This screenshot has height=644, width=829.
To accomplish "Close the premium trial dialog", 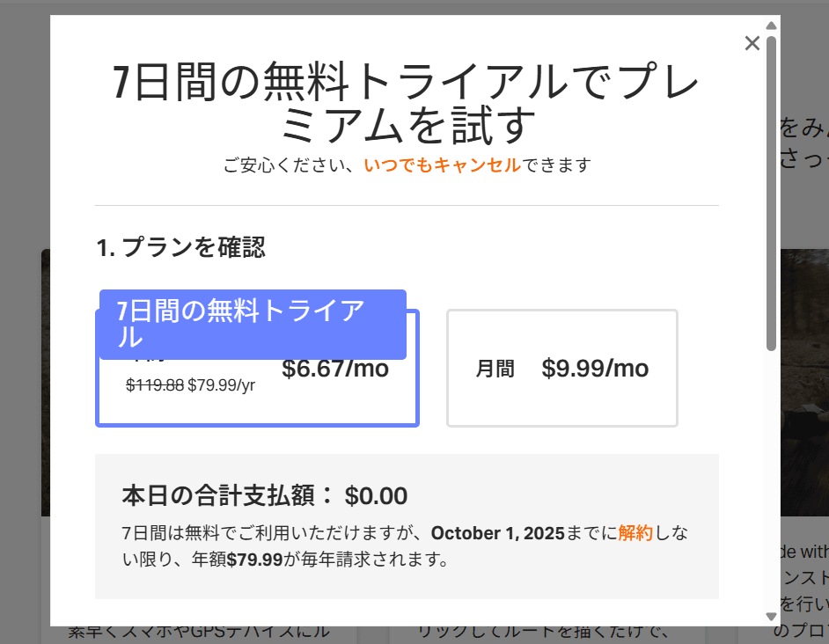I will [752, 44].
